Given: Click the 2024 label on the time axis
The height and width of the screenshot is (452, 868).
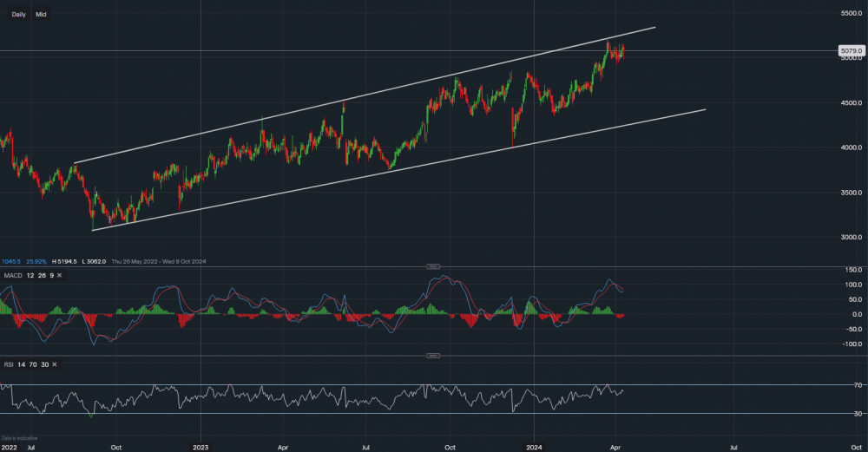Looking at the screenshot, I should click(534, 448).
